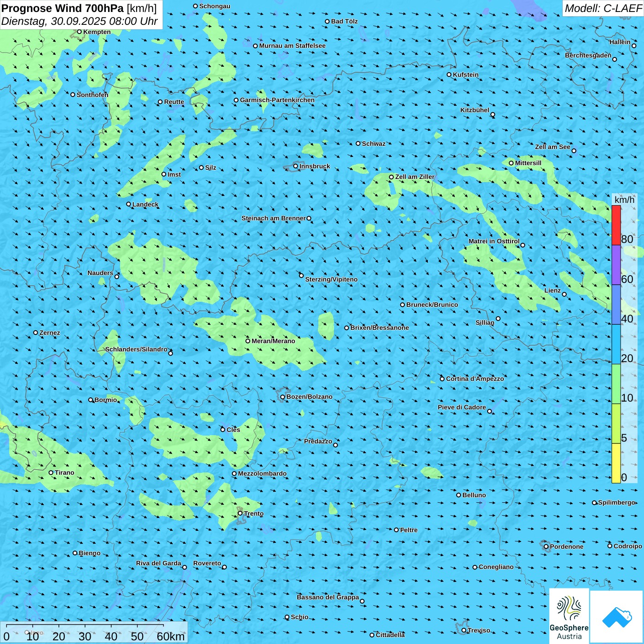Click the 'Murnau am Staffelsee' label
This screenshot has width=644, height=644.
(292, 46)
